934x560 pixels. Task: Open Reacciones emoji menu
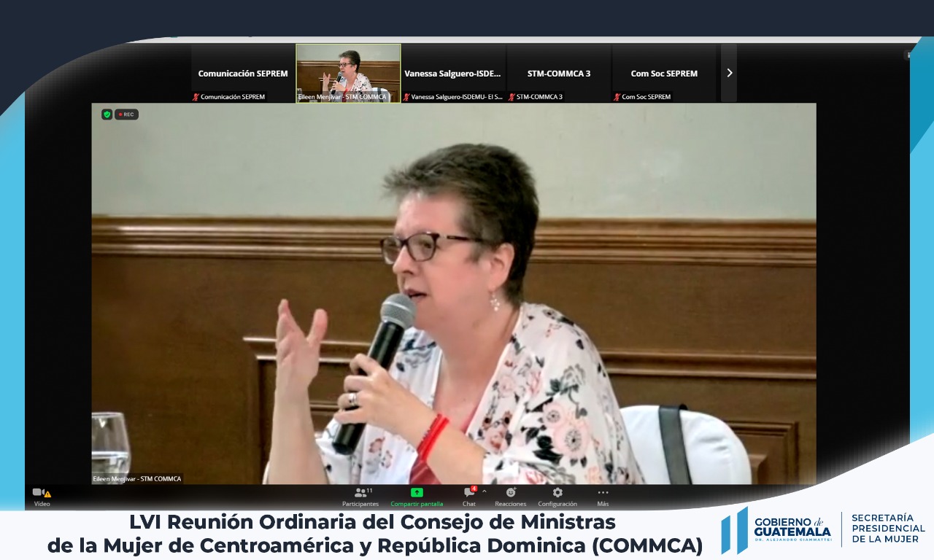point(511,493)
